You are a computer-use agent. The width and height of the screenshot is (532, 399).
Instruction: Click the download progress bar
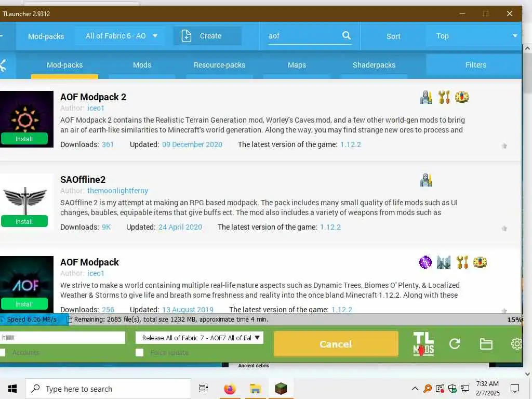[x=261, y=320]
